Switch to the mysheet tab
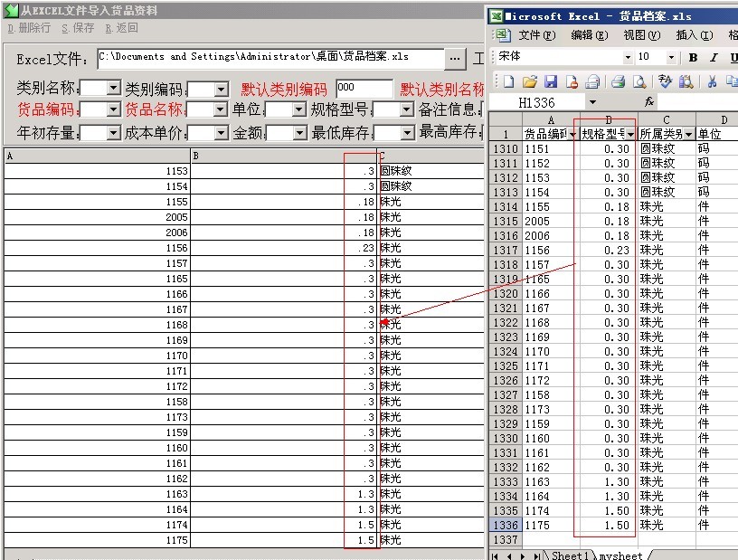Viewport: 738px width, 560px height. (620, 555)
